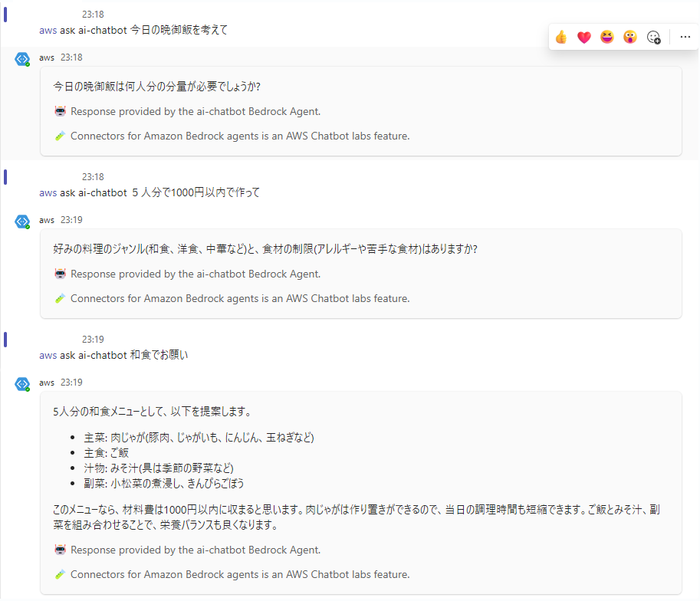
Task: Open the add more reactions picker
Action: click(653, 37)
